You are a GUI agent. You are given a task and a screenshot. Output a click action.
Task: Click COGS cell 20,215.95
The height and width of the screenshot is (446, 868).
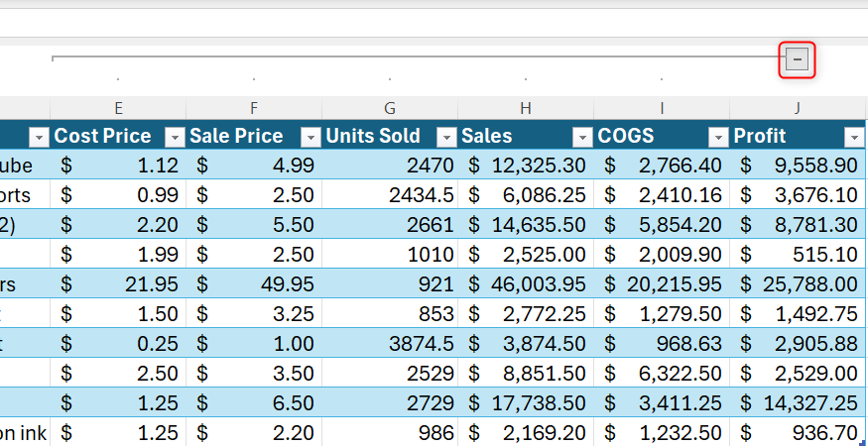(662, 283)
